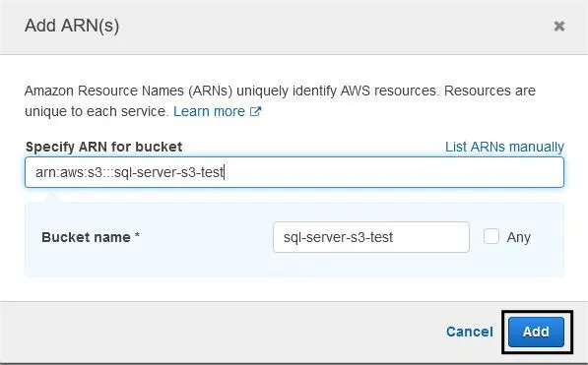
Task: Focus the Specify ARN for bucket field
Action: (x=294, y=172)
